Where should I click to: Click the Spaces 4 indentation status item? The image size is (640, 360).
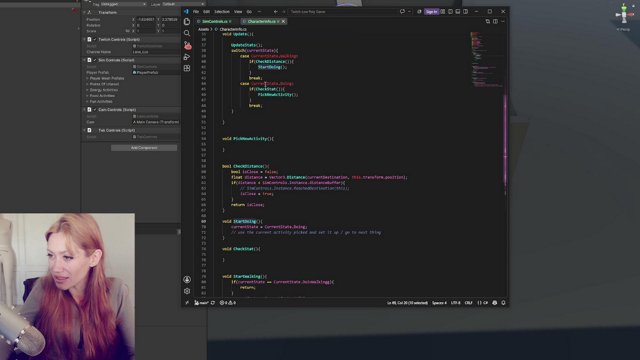tap(439, 303)
